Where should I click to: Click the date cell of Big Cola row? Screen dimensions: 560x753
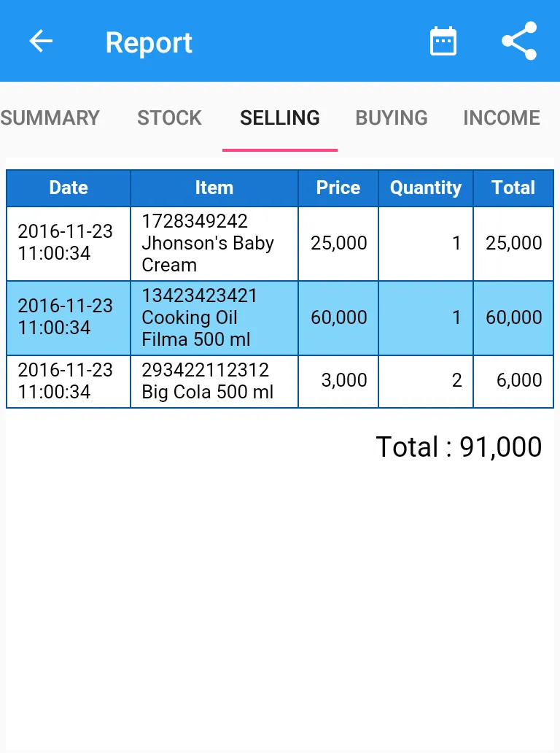click(x=69, y=382)
